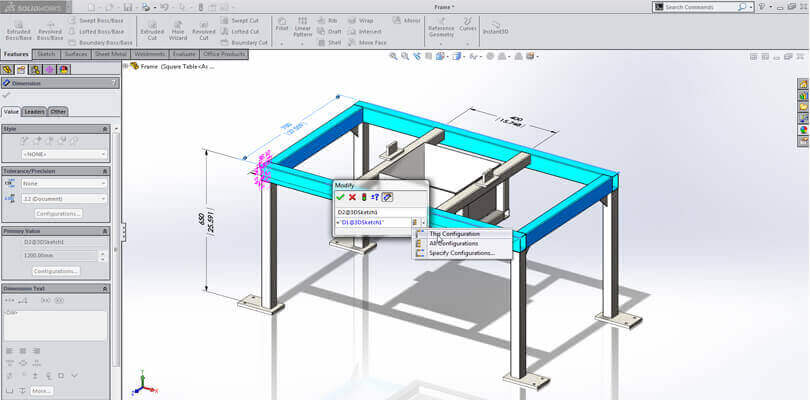
Task: Open the Leaders tab in Dimension panel
Action: [x=35, y=112]
